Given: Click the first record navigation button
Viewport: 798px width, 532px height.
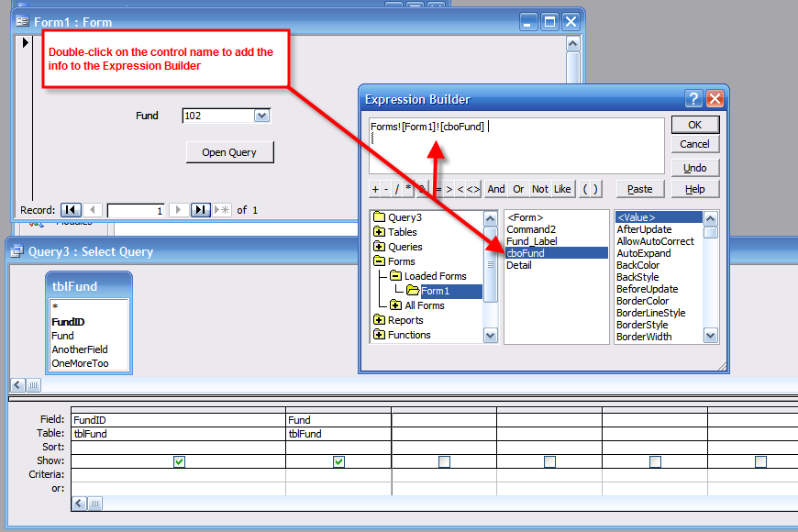Looking at the screenshot, I should (70, 210).
